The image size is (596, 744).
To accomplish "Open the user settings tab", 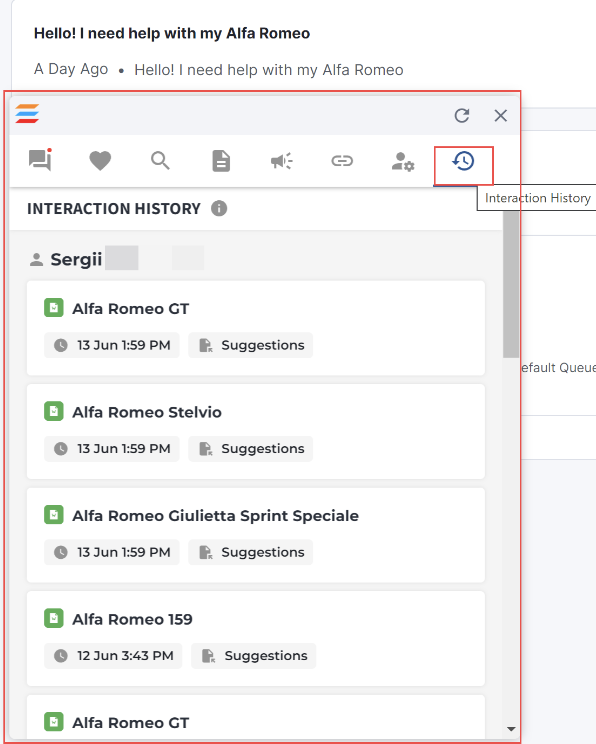I will coord(403,161).
